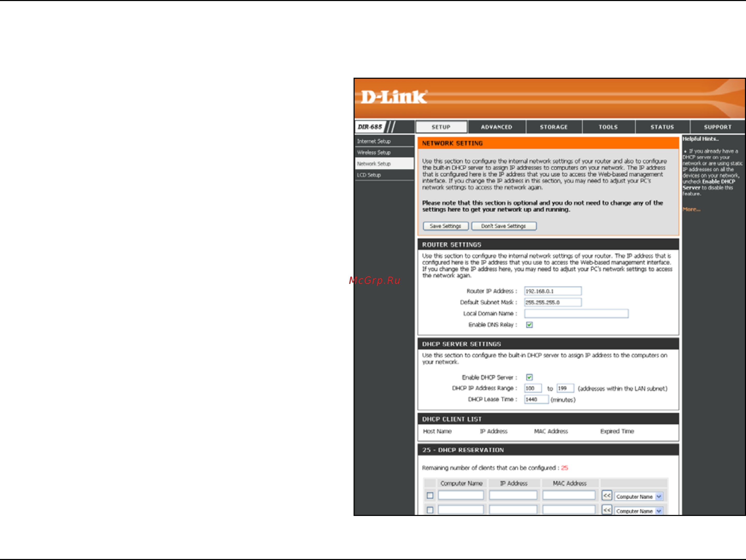Open the STORAGE tab

click(554, 127)
